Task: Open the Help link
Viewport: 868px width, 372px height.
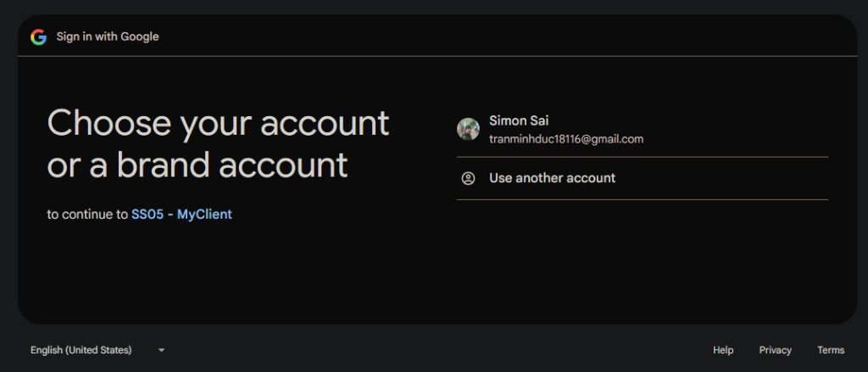Action: coord(723,350)
